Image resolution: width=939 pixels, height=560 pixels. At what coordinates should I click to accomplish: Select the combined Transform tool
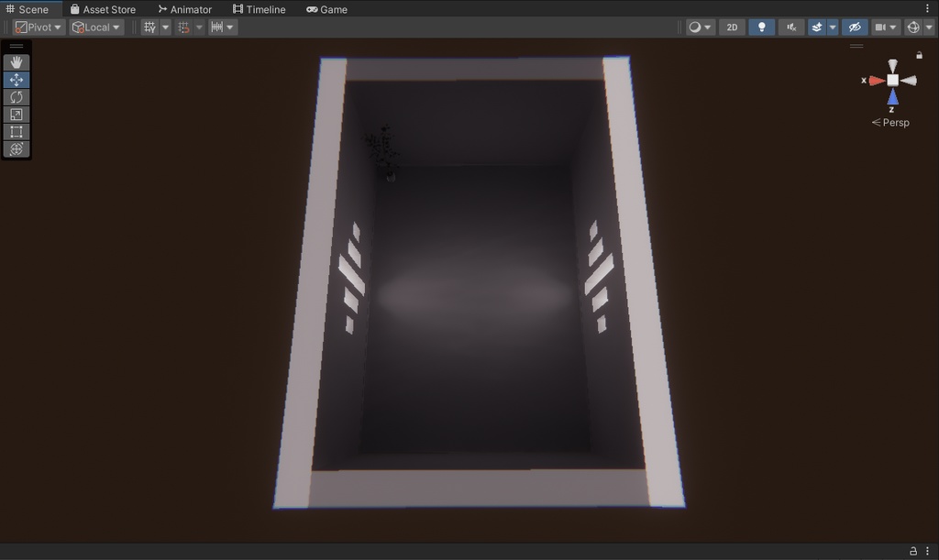click(17, 149)
